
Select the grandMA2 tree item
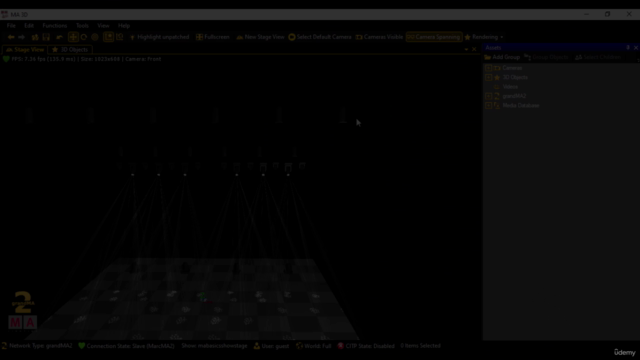514,96
